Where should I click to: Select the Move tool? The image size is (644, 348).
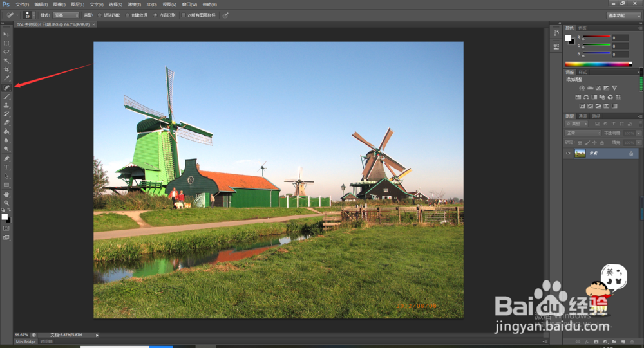pos(6,35)
